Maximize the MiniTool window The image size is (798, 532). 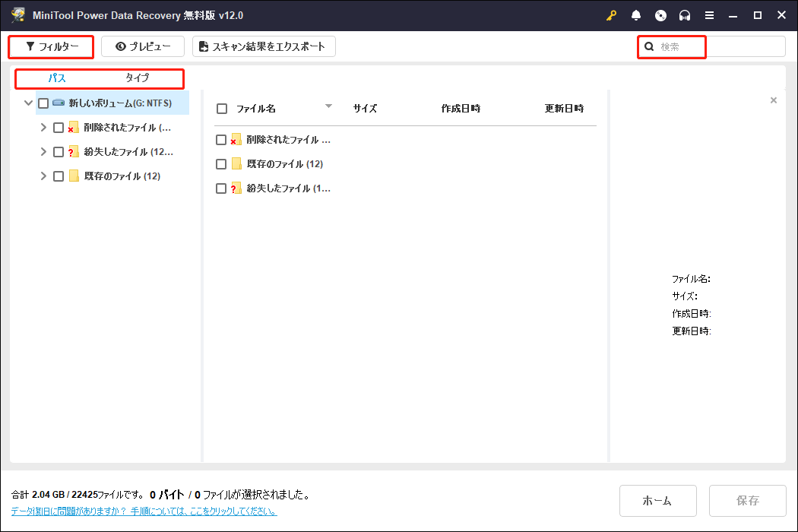[757, 15]
